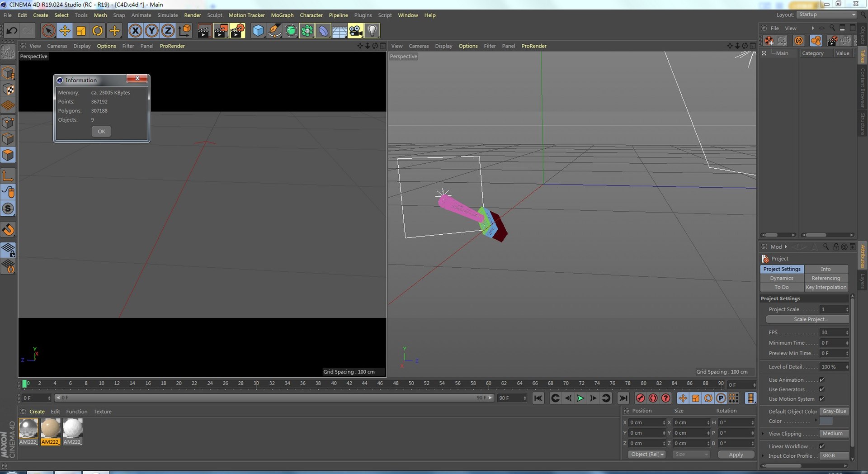Image resolution: width=868 pixels, height=474 pixels.
Task: Toggle Use Generators checkbox
Action: (822, 389)
